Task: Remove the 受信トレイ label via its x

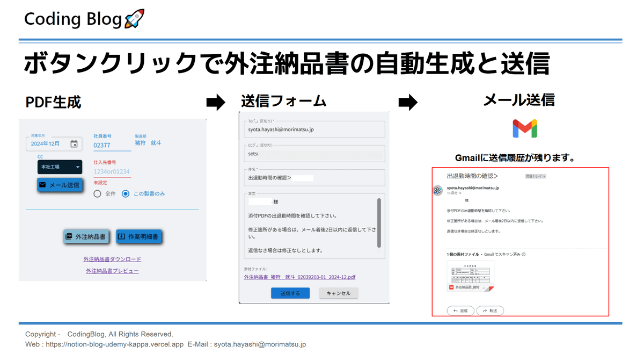Action: [544, 176]
